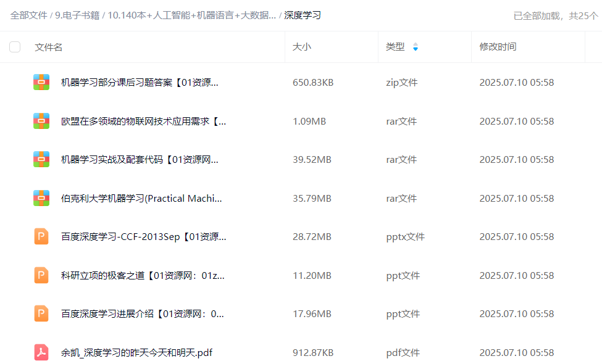The image size is (602, 364).
Task: Click the PDF icon for 余凯_深度学习的昨天今天和明天
Action: tap(41, 352)
